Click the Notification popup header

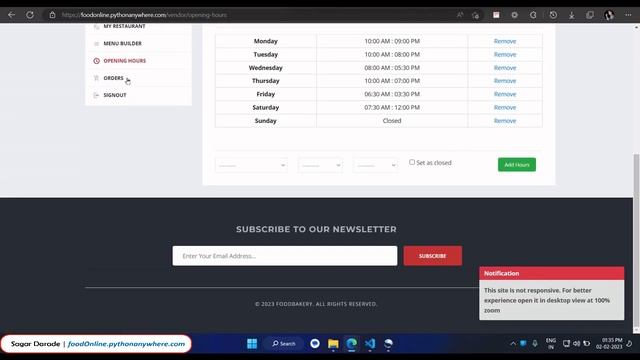pyautogui.click(x=552, y=273)
